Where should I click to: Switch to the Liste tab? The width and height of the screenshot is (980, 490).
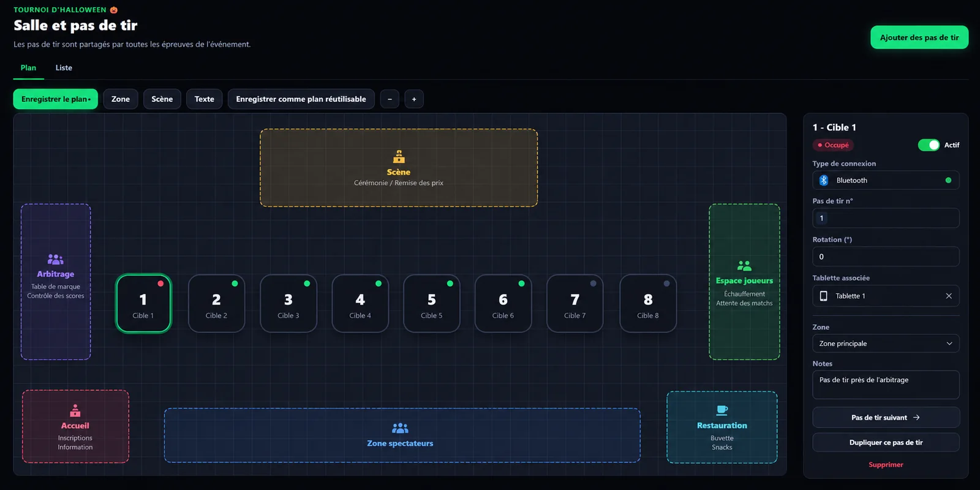[x=64, y=68]
